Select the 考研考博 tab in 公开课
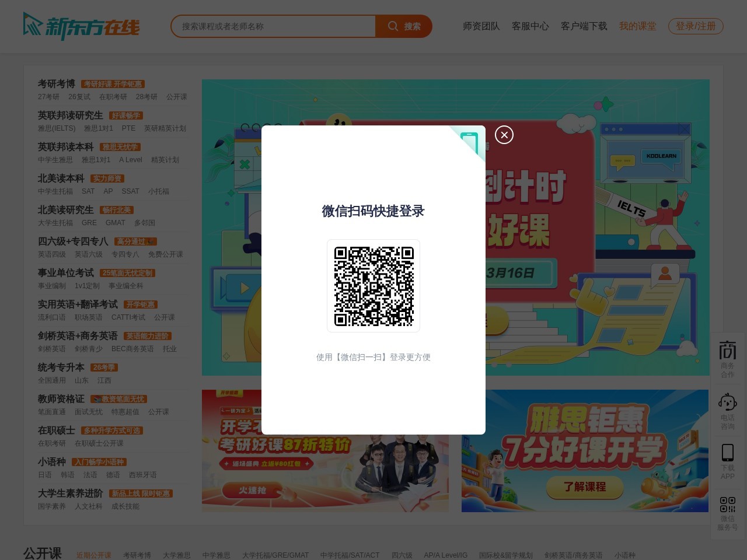The height and width of the screenshot is (560, 747). coord(137,555)
